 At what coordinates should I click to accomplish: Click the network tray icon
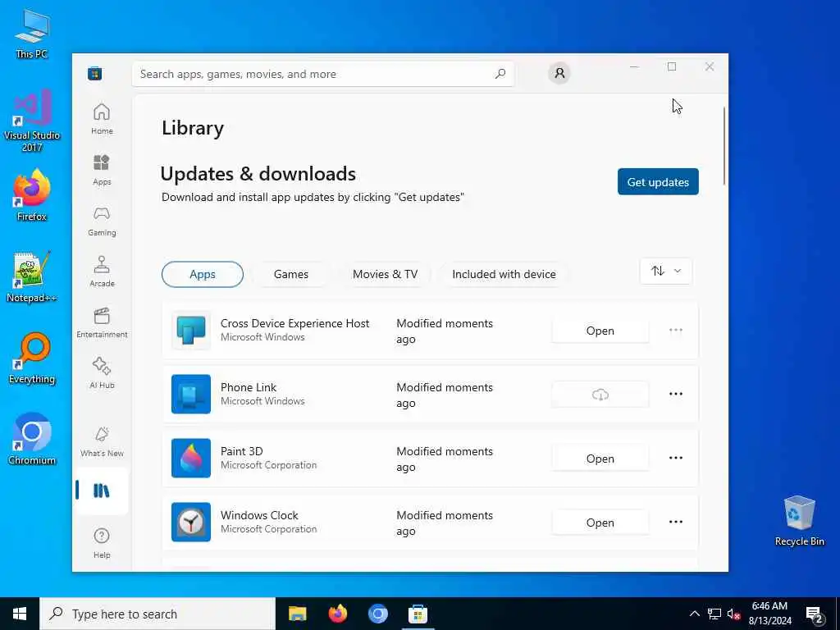[x=714, y=614]
